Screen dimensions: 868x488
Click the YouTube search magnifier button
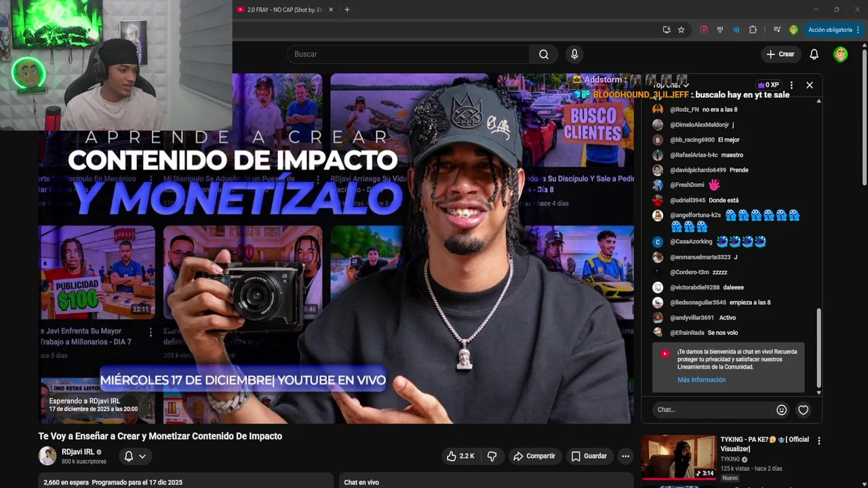(x=544, y=54)
